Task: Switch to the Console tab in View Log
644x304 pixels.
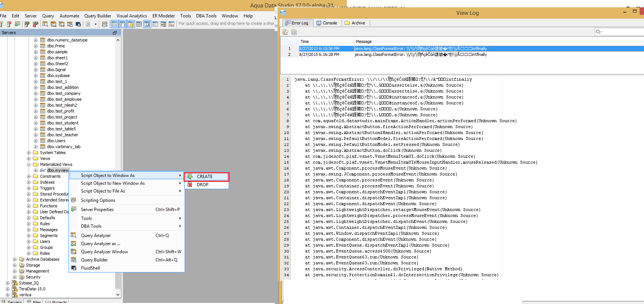Action: pos(327,23)
